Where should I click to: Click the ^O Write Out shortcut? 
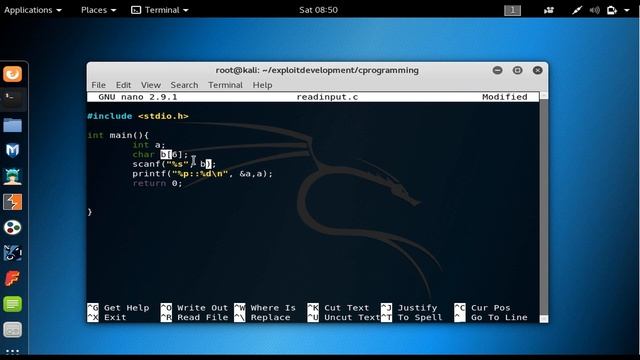pyautogui.click(x=194, y=308)
